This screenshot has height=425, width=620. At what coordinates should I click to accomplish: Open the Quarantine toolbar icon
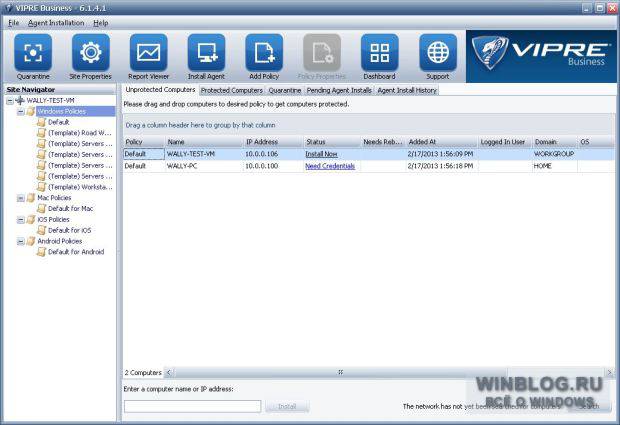point(33,53)
